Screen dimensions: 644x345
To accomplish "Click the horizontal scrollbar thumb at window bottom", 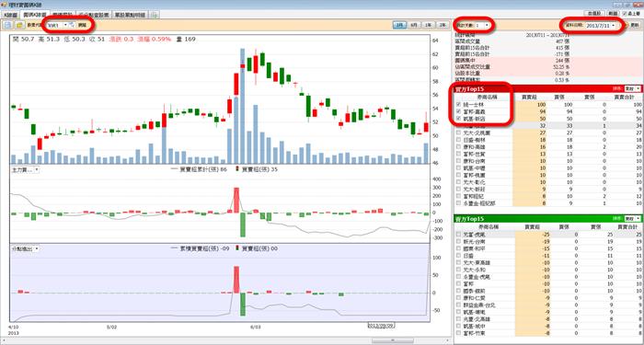I will pos(393,340).
